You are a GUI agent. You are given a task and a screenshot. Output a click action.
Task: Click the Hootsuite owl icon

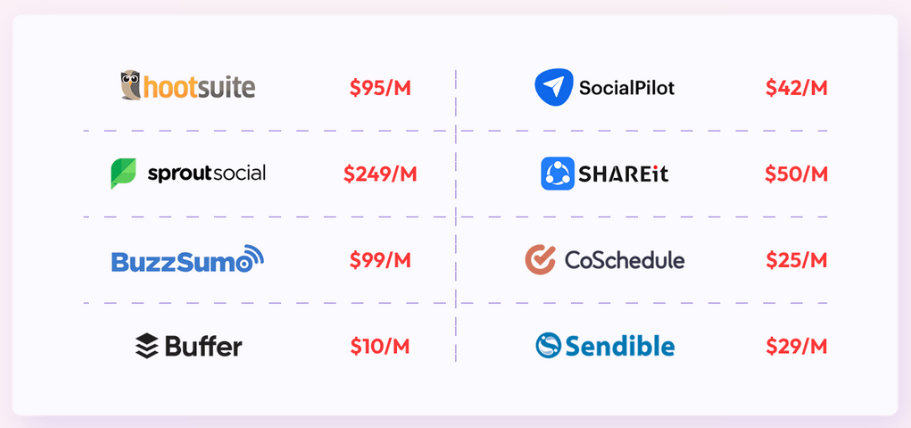click(x=131, y=85)
